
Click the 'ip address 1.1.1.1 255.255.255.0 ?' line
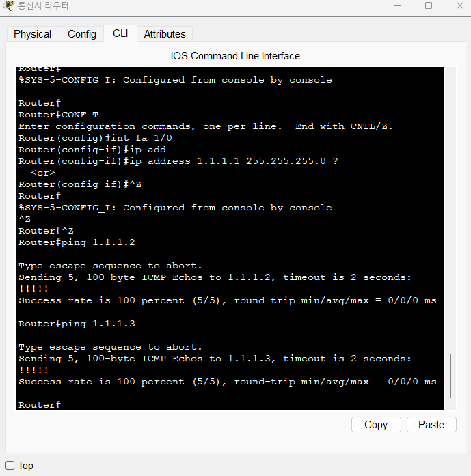click(178, 161)
